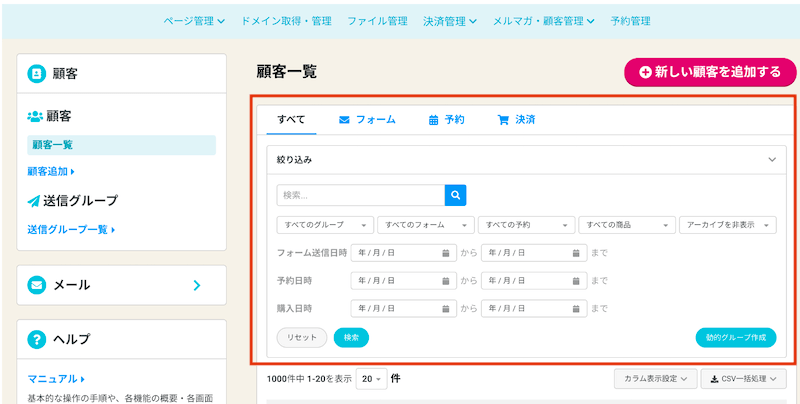Click the 顧客 ID card icon in sidebar
This screenshot has width=800, height=404.
(37, 73)
